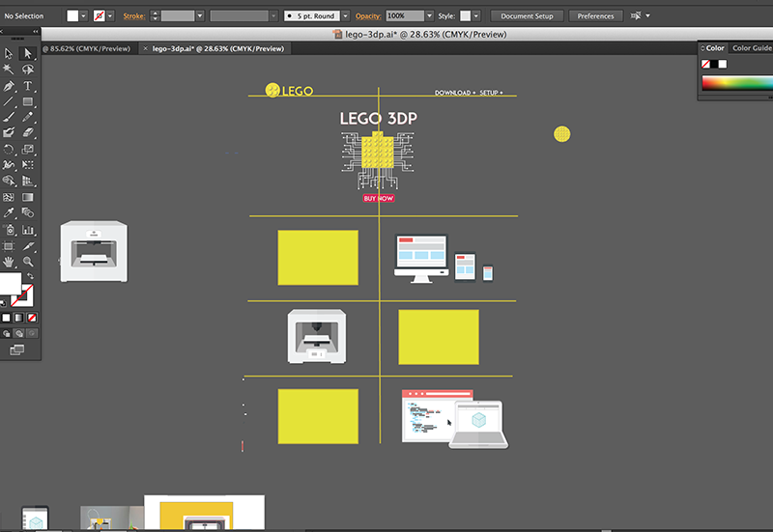Select the Free Transform tool
Screen dimensions: 773x532
(x=28, y=165)
